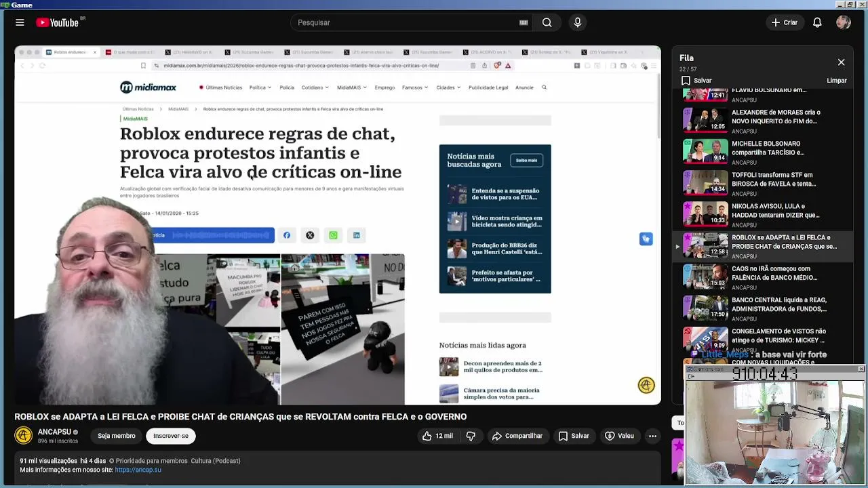Open news Prefeito se afasta por 'motivos particulares'
868x488 pixels.
click(x=495, y=276)
